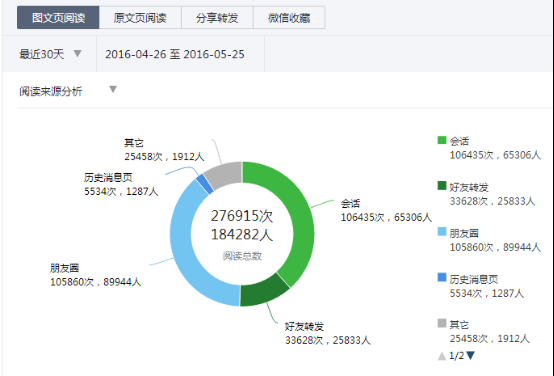Click the dark green 好友转发 donut segment
The image size is (554, 376).
pyautogui.click(x=263, y=293)
